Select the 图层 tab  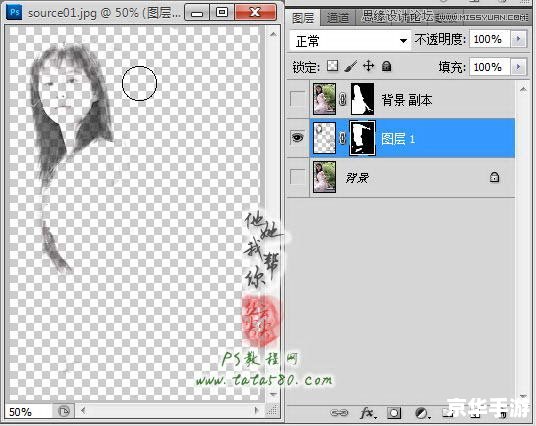tap(303, 18)
